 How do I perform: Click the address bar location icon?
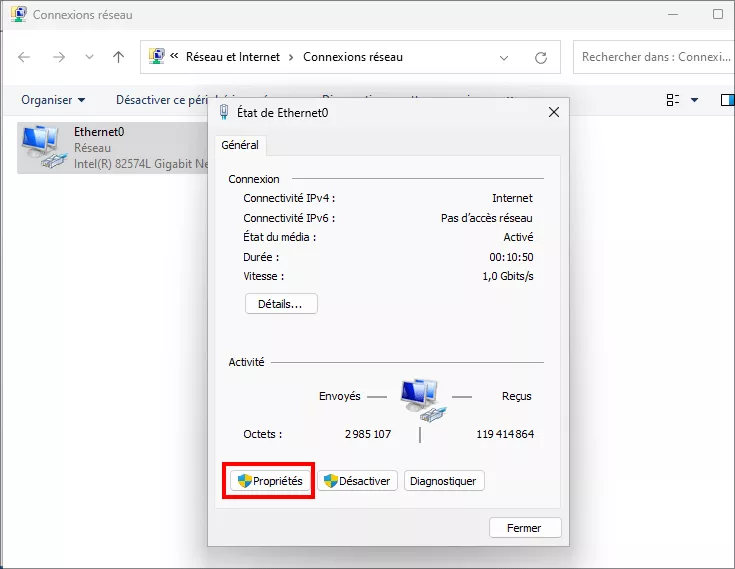point(157,57)
